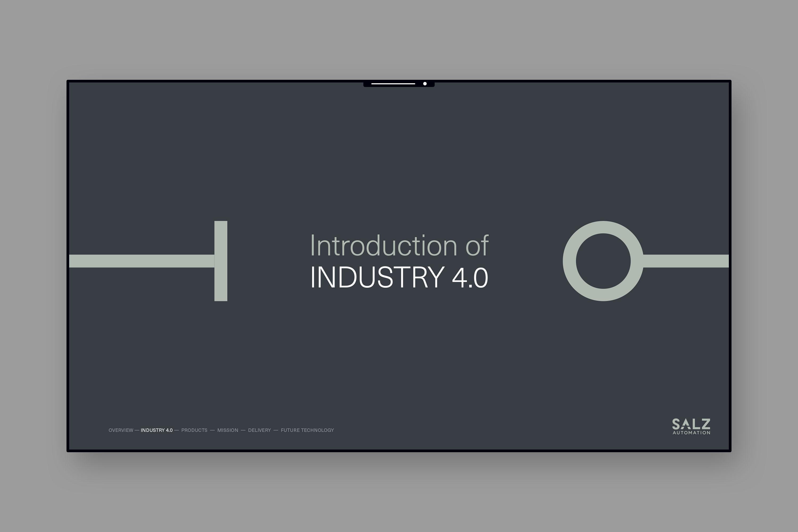Jump to the DELIVERY section
Image resolution: width=798 pixels, height=532 pixels.
point(260,430)
